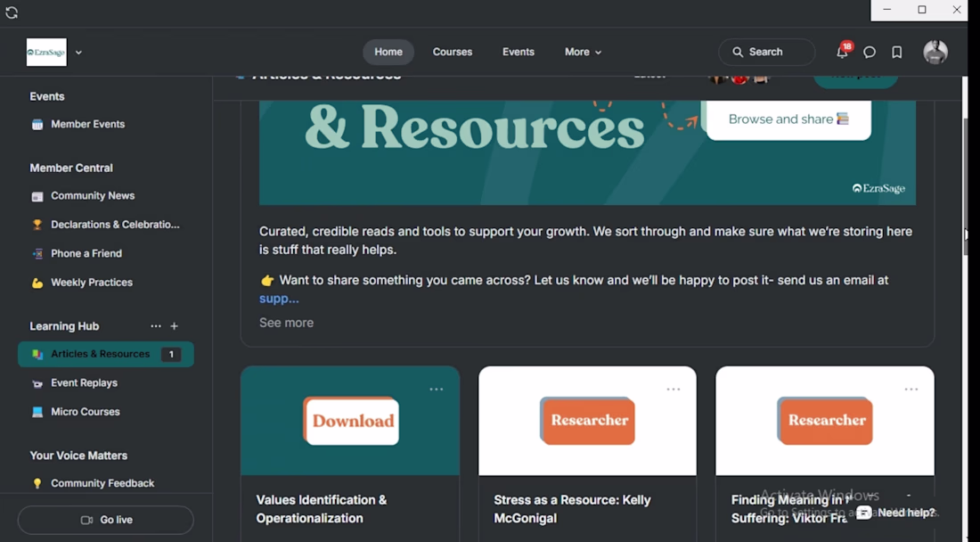Click the refresh icon in title bar
The height and width of the screenshot is (542, 980).
pyautogui.click(x=12, y=12)
